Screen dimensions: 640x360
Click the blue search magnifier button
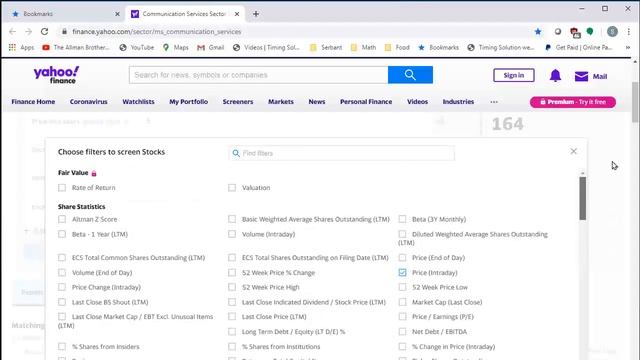410,75
